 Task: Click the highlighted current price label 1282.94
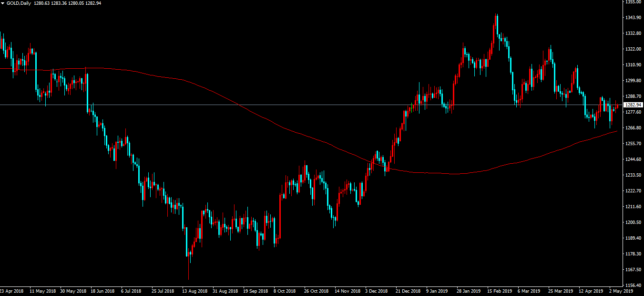coord(634,105)
